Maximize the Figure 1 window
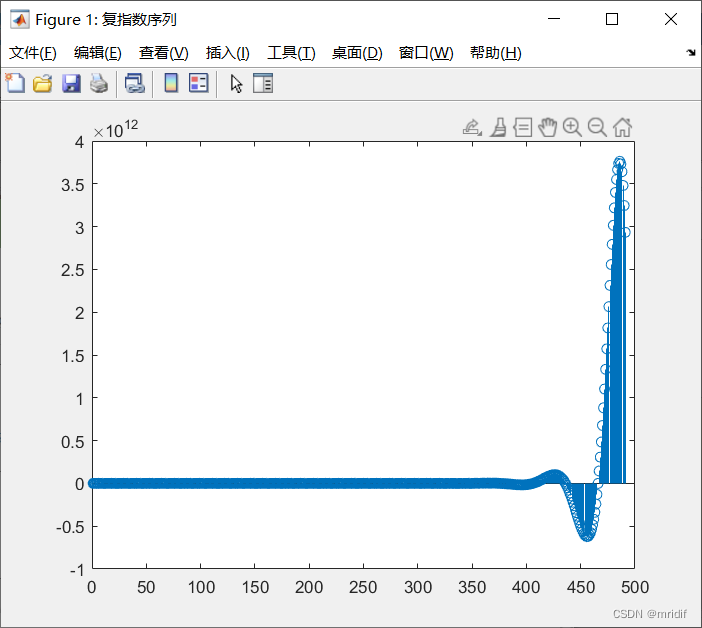The height and width of the screenshot is (628, 702). [x=612, y=19]
